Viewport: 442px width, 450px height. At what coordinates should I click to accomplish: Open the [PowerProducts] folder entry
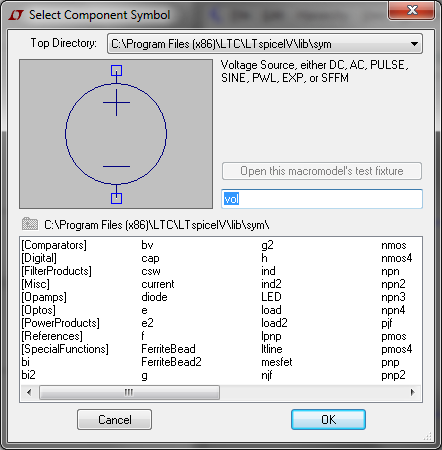[60, 323]
